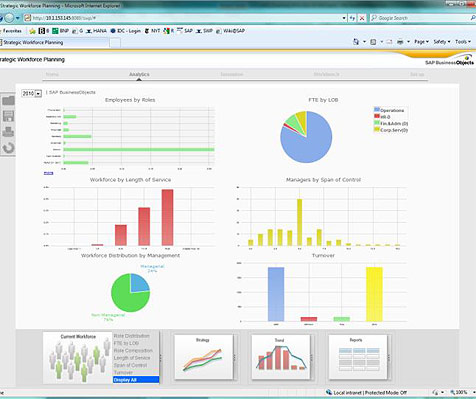Click the red stop loading X icon
476x399 pixels.
pyautogui.click(x=362, y=18)
